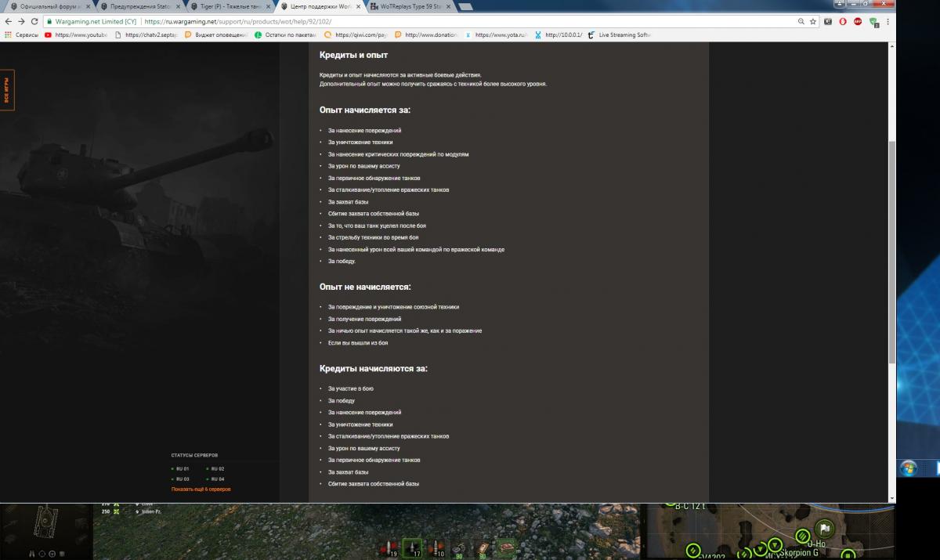This screenshot has height=560, width=940.
Task: Open the red ABP Adblock Plus extension icon
Action: [858, 22]
